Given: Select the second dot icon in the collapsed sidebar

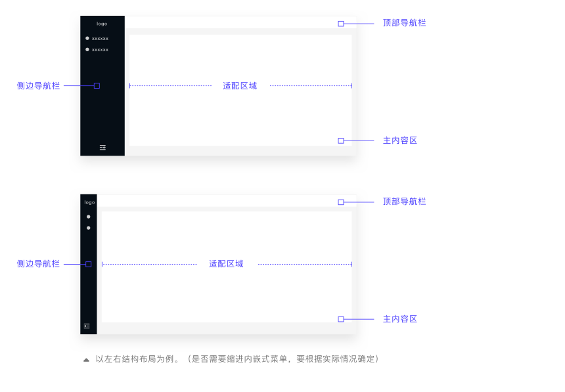Looking at the screenshot, I should (x=88, y=228).
